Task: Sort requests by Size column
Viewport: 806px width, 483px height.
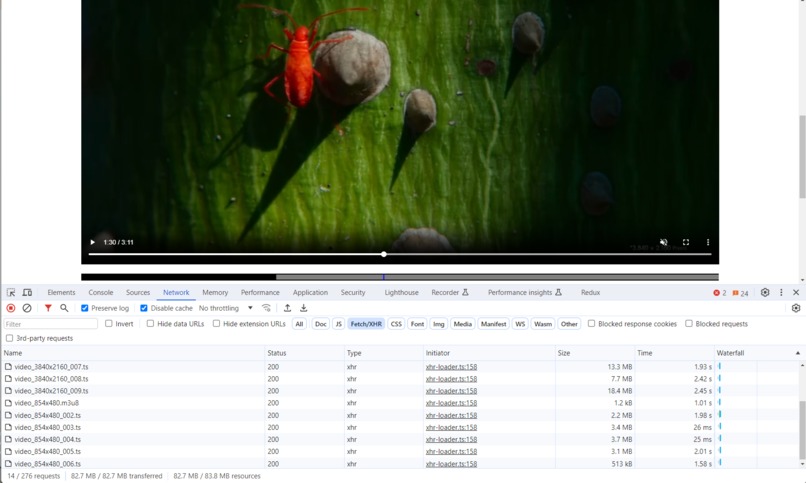Action: 595,353
